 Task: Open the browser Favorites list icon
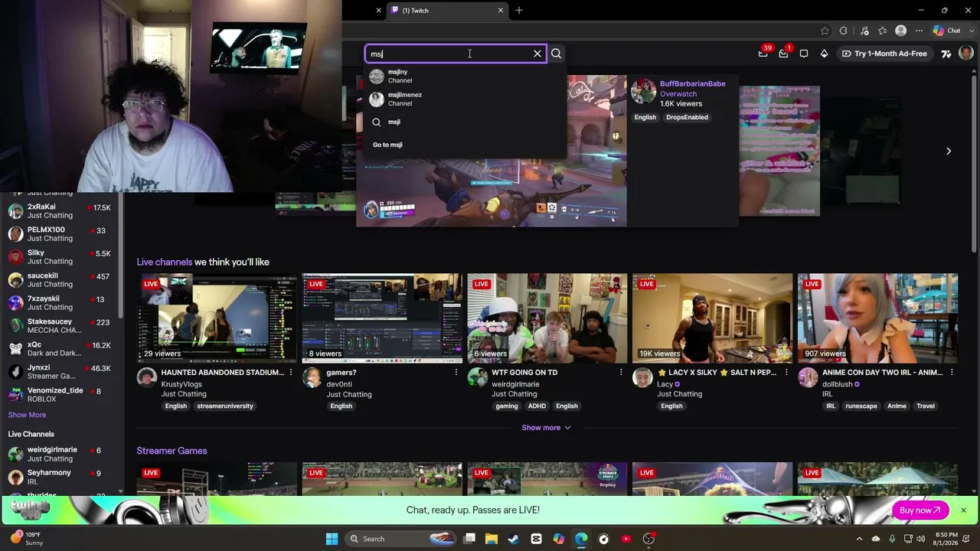pos(883,31)
